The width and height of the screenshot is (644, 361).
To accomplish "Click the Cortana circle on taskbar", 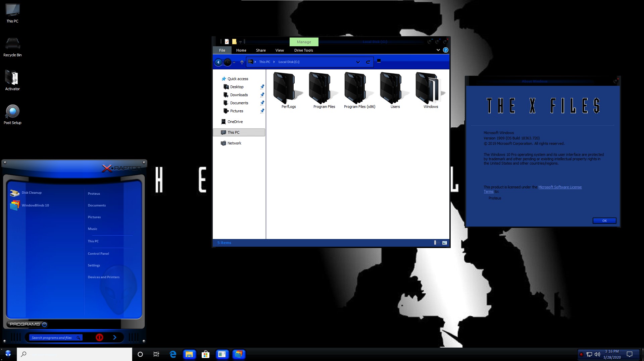I will [x=140, y=354].
